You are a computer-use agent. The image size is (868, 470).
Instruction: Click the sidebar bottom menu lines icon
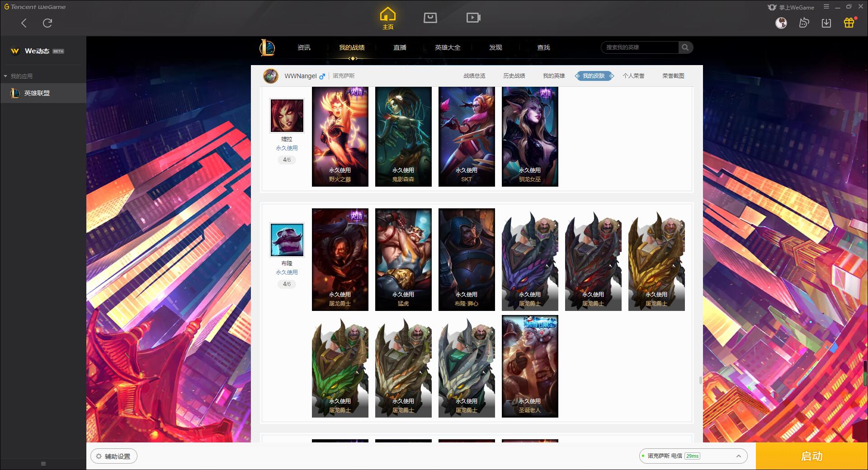pos(43,464)
